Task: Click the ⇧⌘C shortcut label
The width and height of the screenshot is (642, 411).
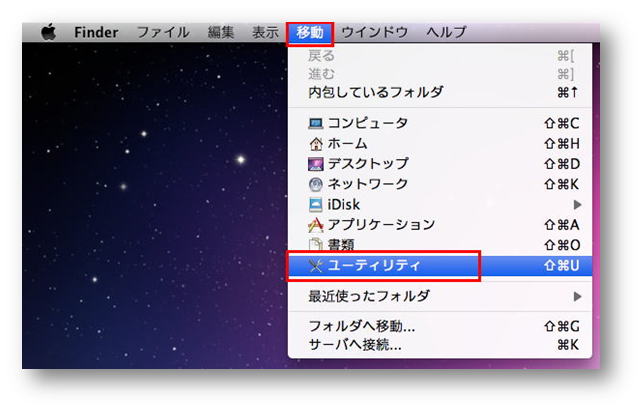Action: click(562, 123)
